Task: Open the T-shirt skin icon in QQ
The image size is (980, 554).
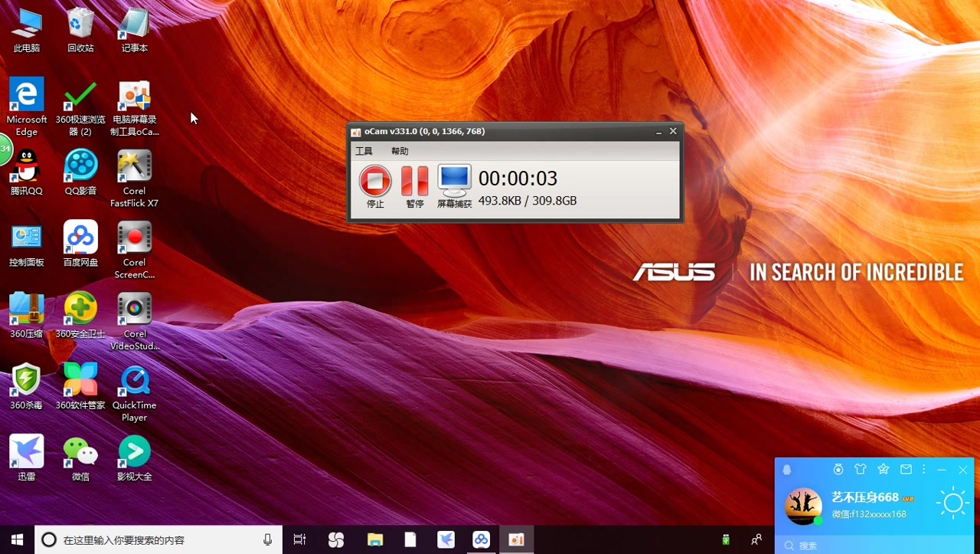Action: coord(861,469)
